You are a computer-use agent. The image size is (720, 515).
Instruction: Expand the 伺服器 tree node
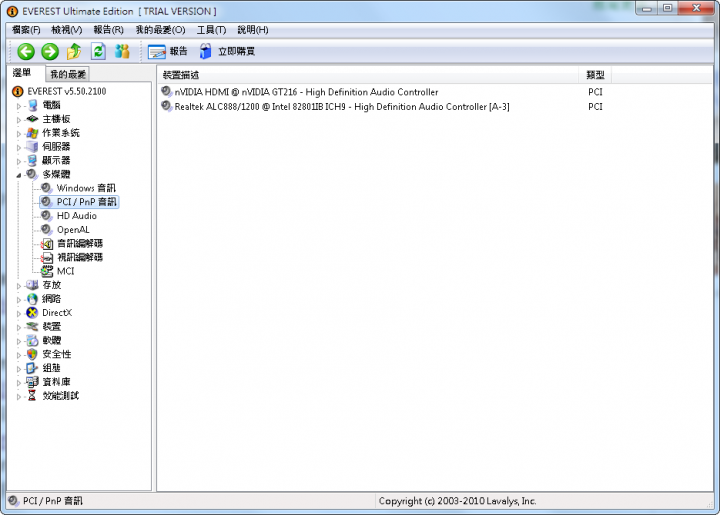coord(19,147)
